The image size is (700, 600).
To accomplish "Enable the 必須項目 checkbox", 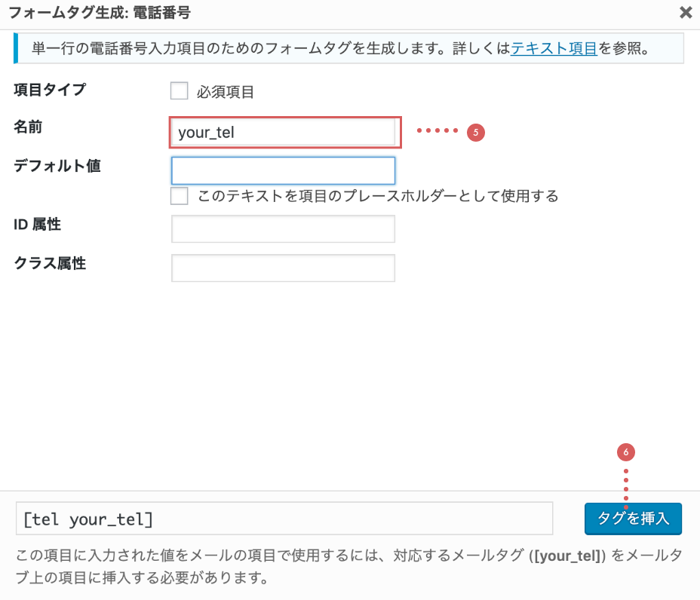I will 179,91.
